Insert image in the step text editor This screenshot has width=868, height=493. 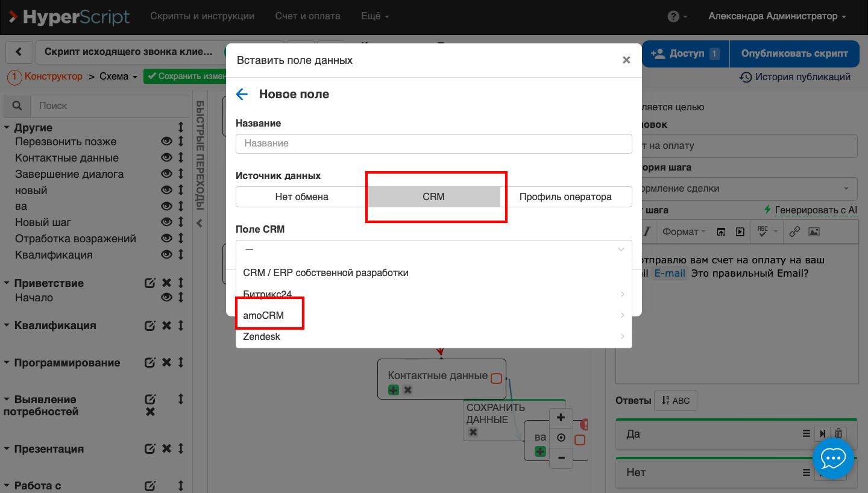[814, 231]
